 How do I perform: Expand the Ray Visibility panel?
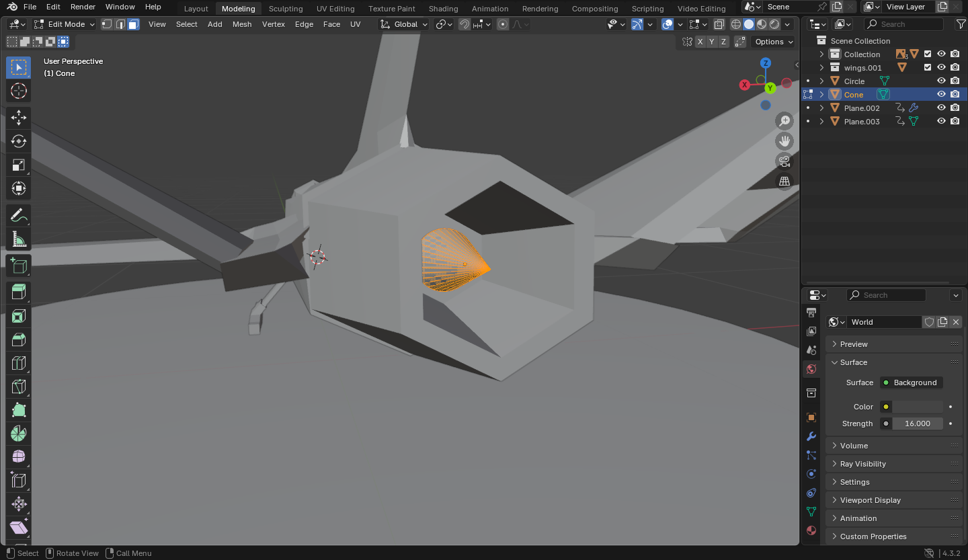[894, 464]
